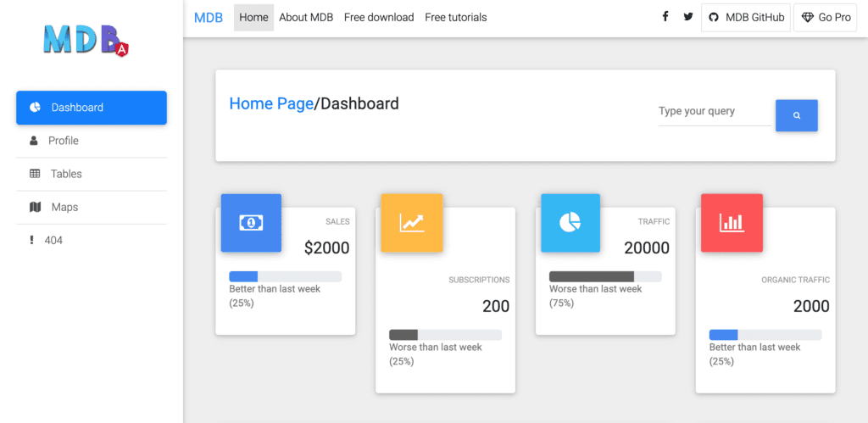Click the Organic Traffic progress bar
This screenshot has width=868, height=423.
[765, 335]
